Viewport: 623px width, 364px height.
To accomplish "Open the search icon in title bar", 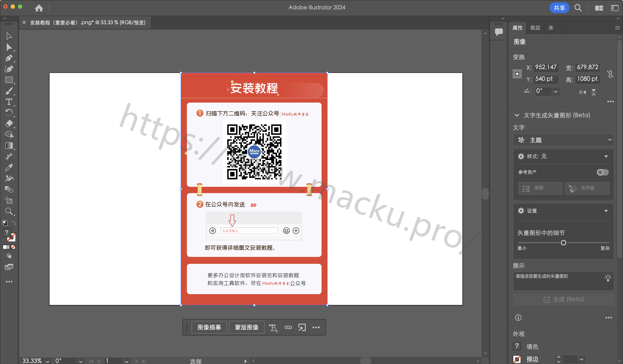I will point(578,8).
